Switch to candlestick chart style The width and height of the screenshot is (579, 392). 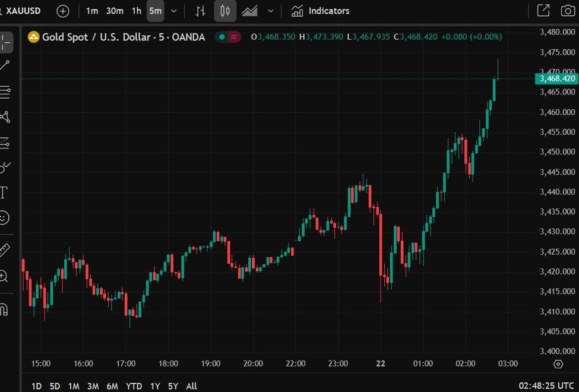[x=225, y=11]
